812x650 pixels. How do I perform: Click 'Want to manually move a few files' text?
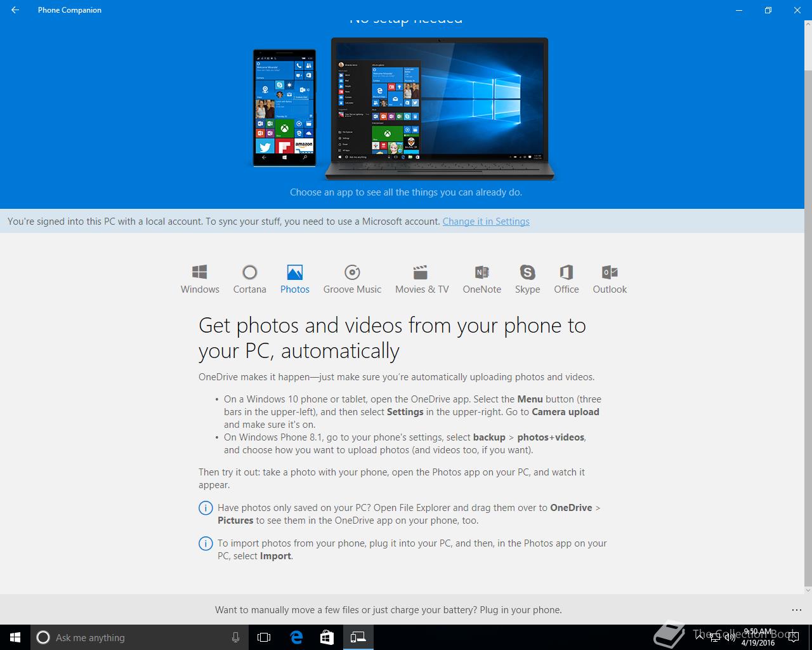click(x=388, y=610)
